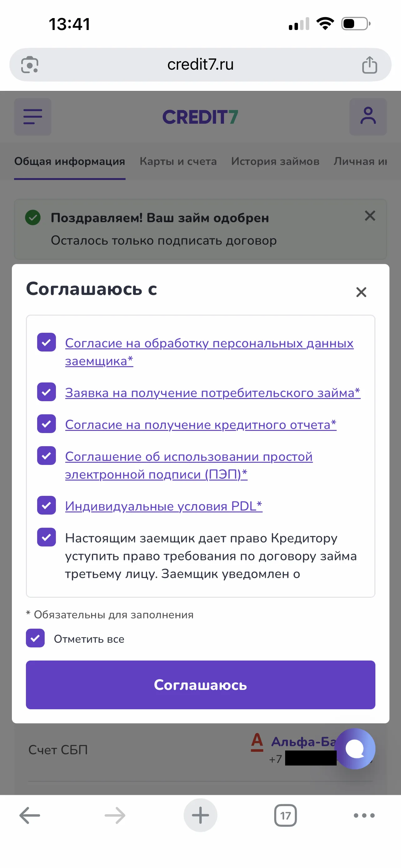Tap the credit7.ru address bar
This screenshot has height=868, width=401.
point(200,65)
